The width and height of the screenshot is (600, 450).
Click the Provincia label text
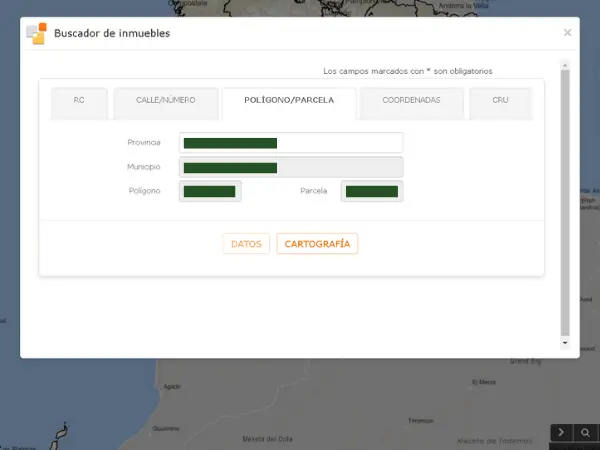click(144, 143)
